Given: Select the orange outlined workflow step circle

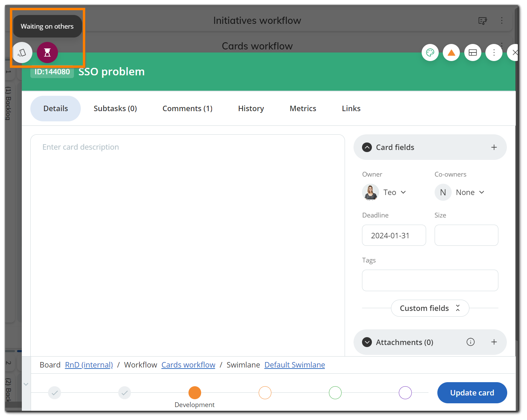Looking at the screenshot, I should 265,393.
